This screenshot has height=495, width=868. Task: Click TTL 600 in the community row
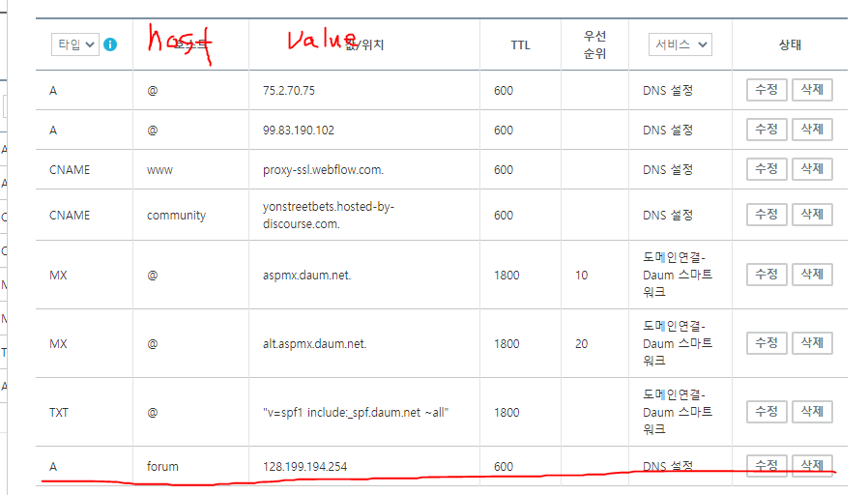click(504, 216)
